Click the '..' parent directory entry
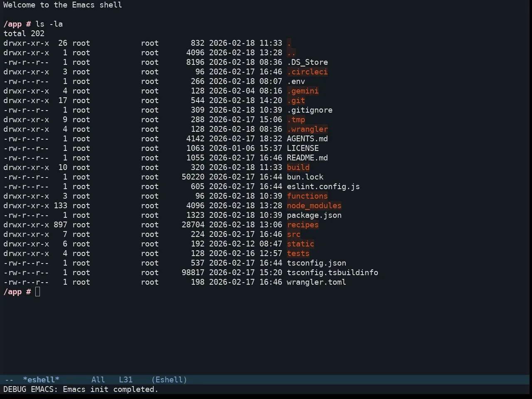Viewport: 532px width, 399px height. tap(291, 53)
